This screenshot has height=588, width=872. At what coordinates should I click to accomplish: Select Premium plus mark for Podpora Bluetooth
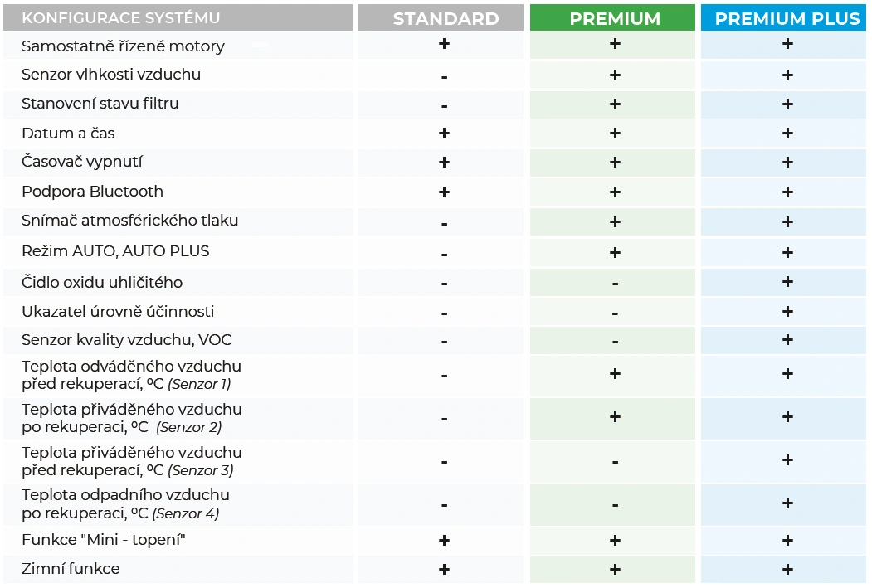pos(615,192)
